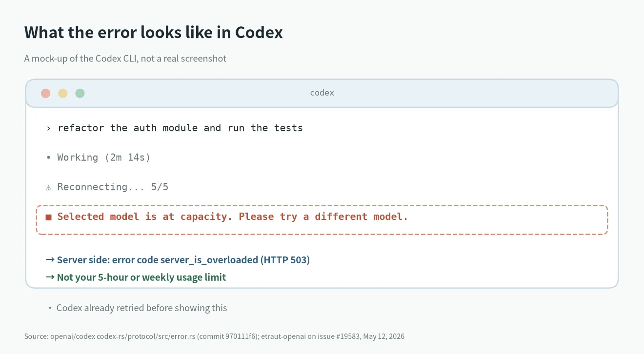Click the red square icon before the capacity error
The height and width of the screenshot is (354, 644).
click(48, 217)
